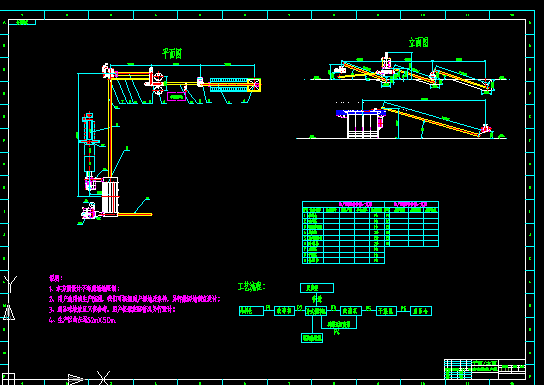Click the leftmost box of the process flowchart
The width and height of the screenshot is (544, 385).
(251, 311)
